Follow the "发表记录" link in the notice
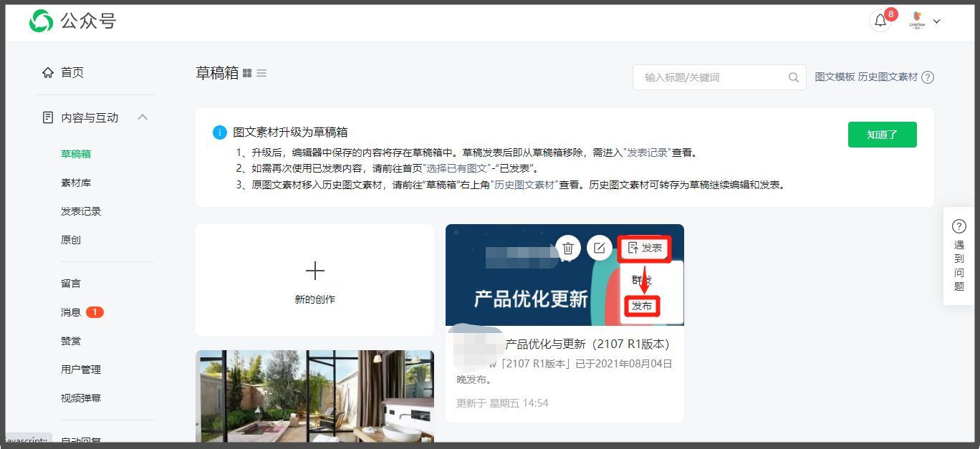Screen dimensions: 980x449 [x=648, y=153]
